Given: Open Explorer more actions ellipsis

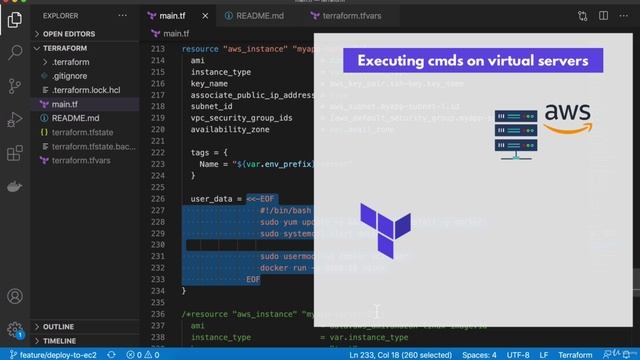Looking at the screenshot, I should click(x=122, y=16).
